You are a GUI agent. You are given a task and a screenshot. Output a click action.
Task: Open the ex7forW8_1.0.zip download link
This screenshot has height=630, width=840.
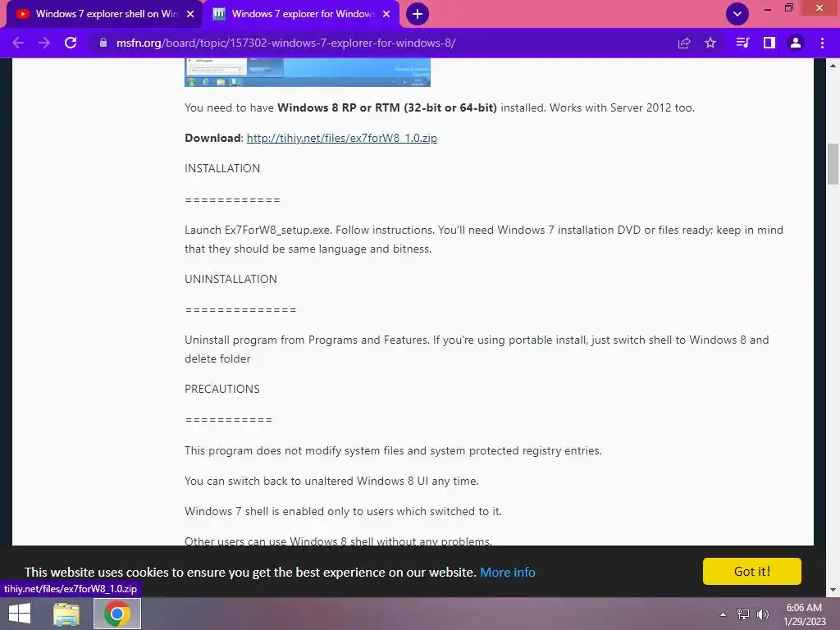pyautogui.click(x=342, y=138)
